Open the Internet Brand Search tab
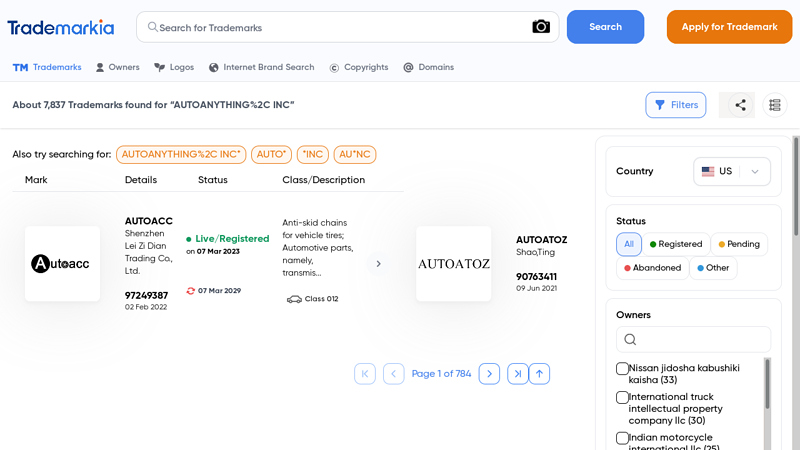 click(x=262, y=67)
